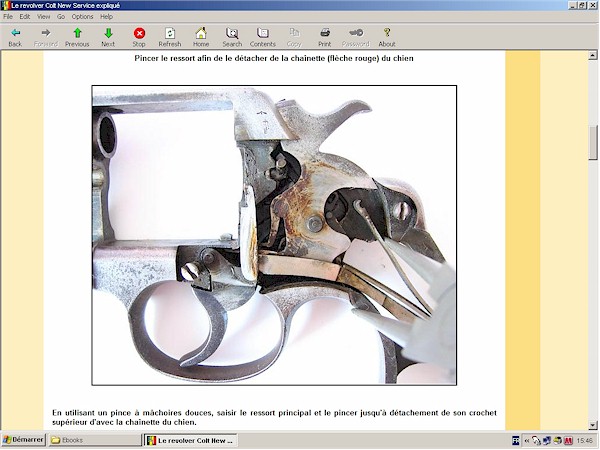Viewport: 600px width, 450px height.
Task: Open the Options menu
Action: 82,17
